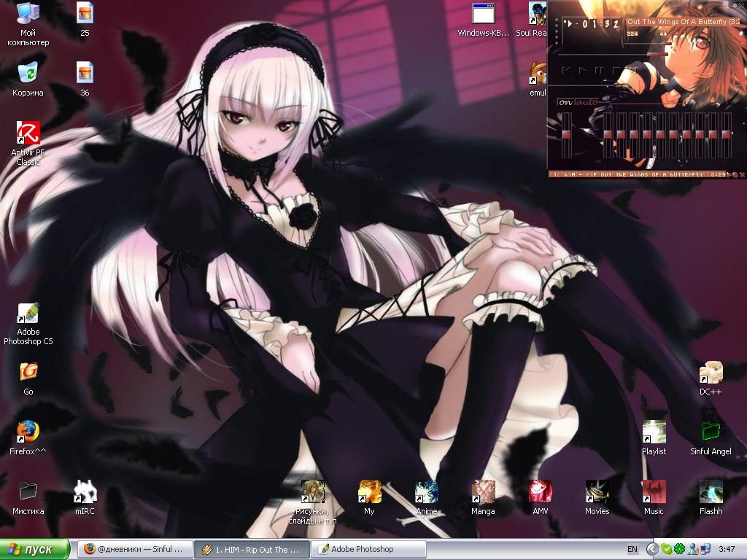Click the Winamp stop button
This screenshot has height=560, width=747.
coord(616,71)
